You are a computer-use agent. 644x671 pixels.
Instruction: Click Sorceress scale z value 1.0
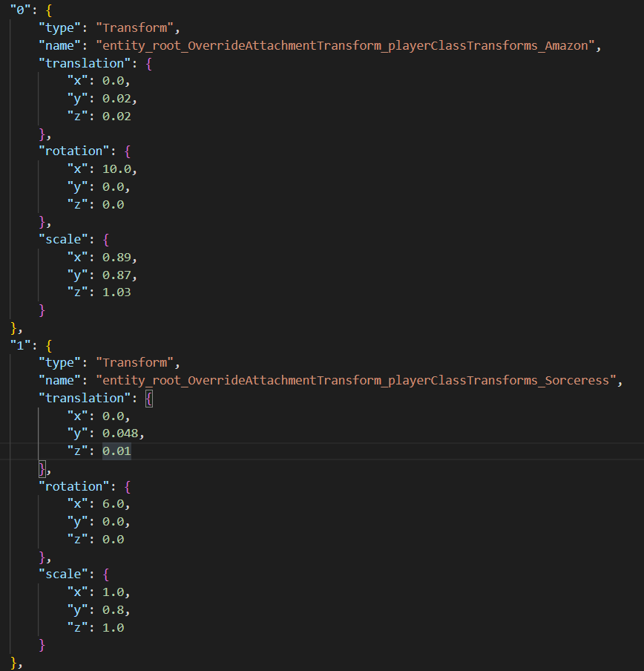click(x=113, y=628)
